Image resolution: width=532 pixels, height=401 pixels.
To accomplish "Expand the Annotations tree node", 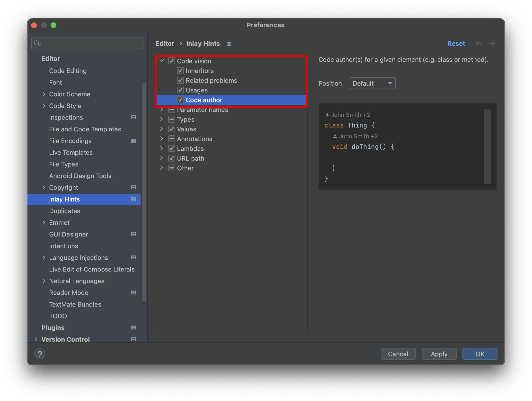I will pos(161,139).
